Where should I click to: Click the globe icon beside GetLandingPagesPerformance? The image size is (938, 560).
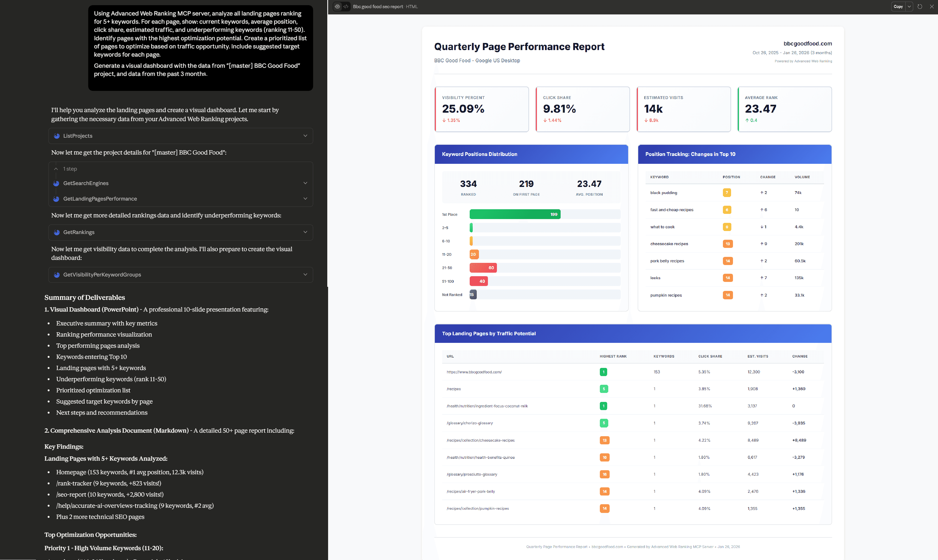click(x=57, y=199)
